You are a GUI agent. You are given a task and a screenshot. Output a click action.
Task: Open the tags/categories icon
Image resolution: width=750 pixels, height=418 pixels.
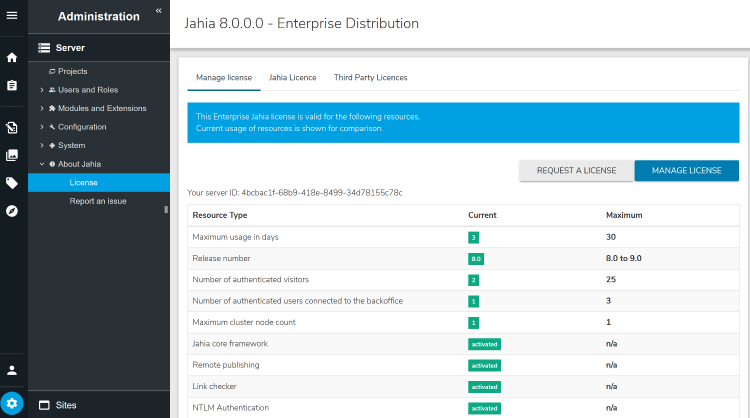click(x=12, y=183)
